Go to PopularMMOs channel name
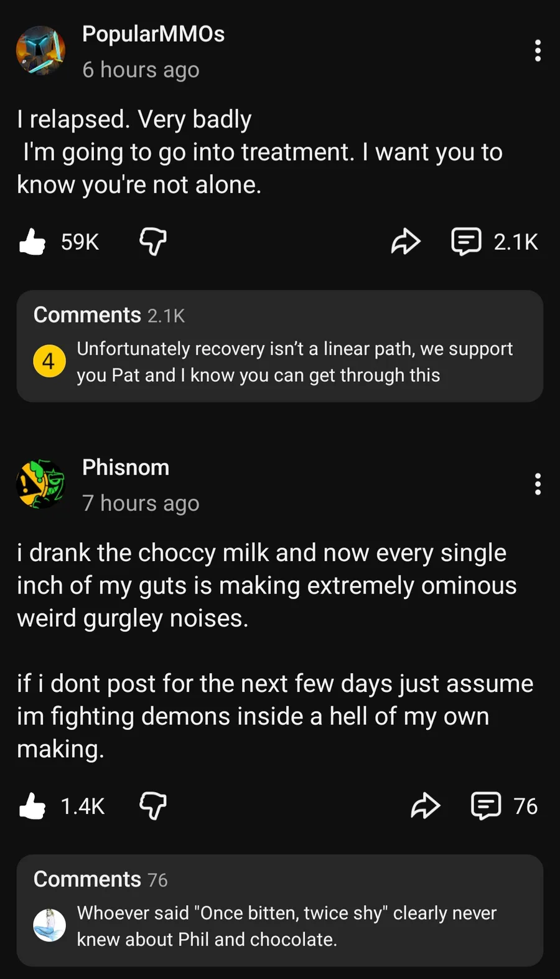Image resolution: width=560 pixels, height=979 pixels. 153,34
